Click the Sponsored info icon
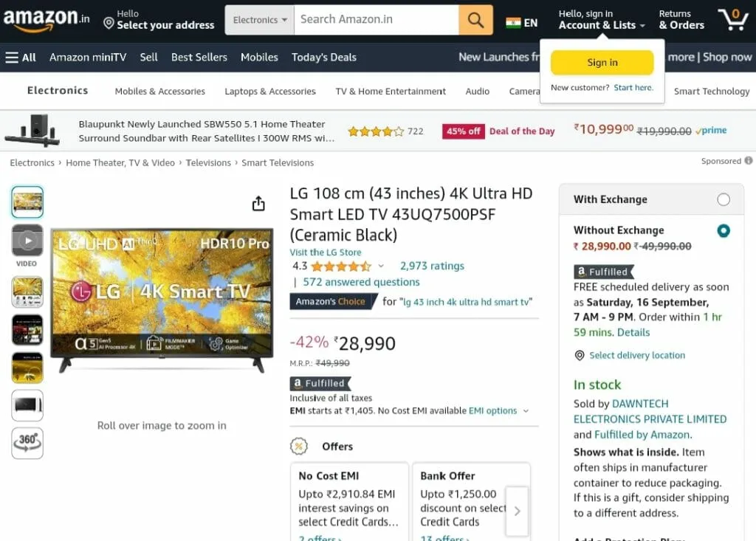 coord(749,161)
